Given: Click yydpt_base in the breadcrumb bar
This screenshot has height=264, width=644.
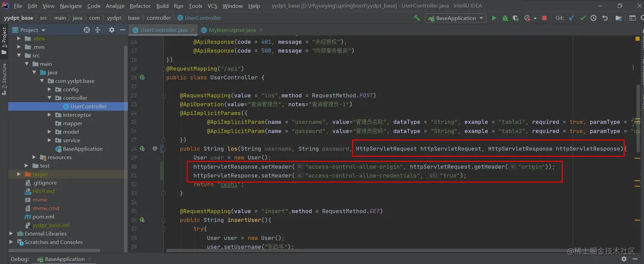Looking at the screenshot, I should tap(19, 18).
